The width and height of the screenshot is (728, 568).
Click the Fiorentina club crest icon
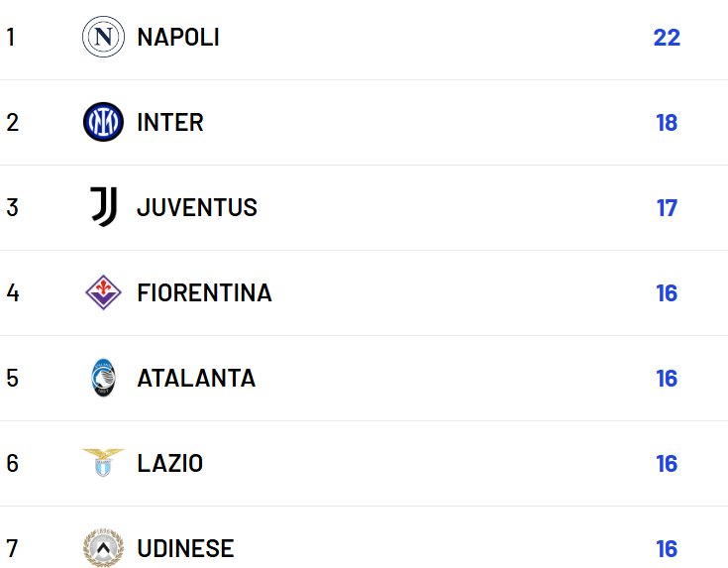click(103, 293)
